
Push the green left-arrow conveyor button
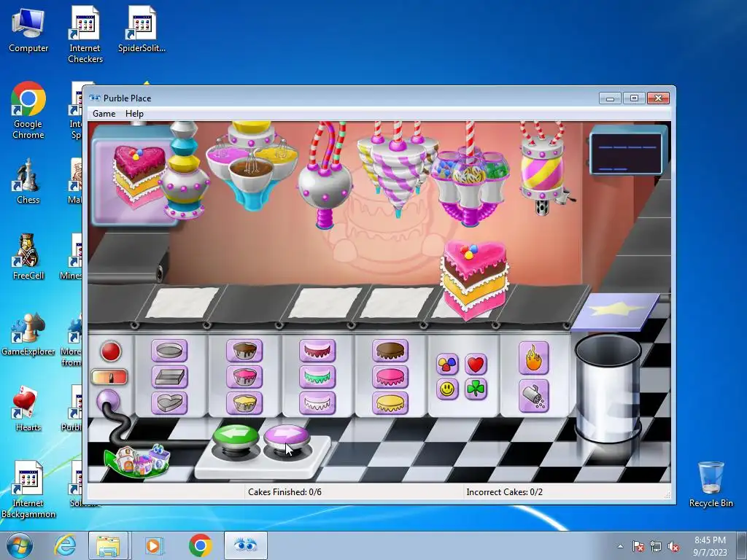tap(236, 436)
